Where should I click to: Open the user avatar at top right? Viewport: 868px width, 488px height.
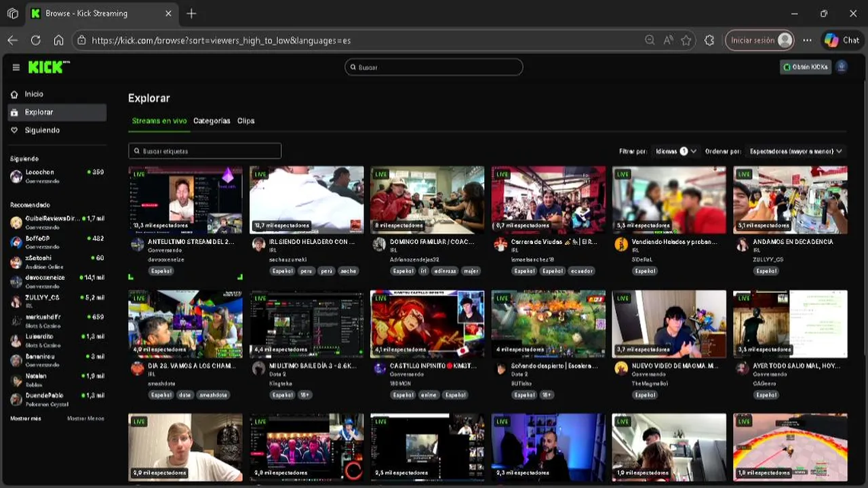pyautogui.click(x=842, y=66)
